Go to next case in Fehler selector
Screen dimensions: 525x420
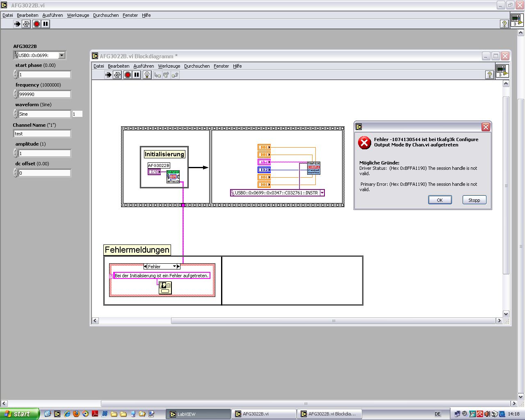pos(178,267)
